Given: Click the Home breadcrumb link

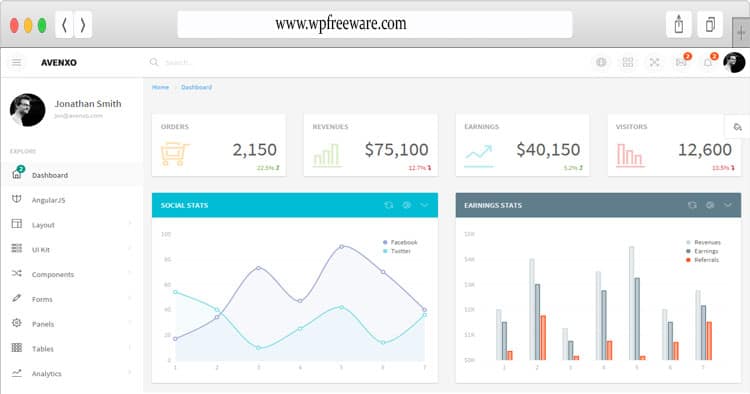Looking at the screenshot, I should (x=160, y=87).
